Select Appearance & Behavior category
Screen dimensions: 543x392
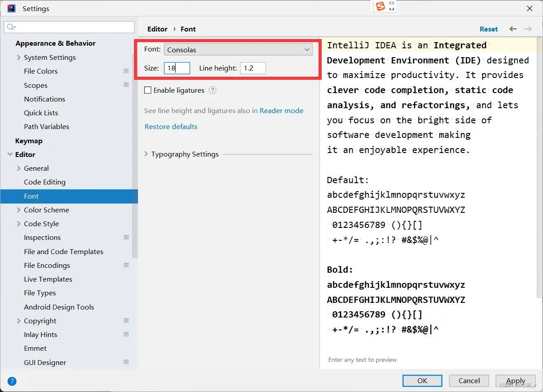coord(55,43)
